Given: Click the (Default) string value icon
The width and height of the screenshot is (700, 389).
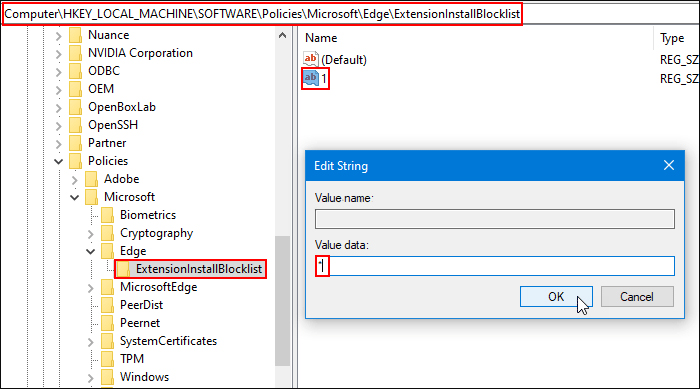Looking at the screenshot, I should tap(311, 59).
